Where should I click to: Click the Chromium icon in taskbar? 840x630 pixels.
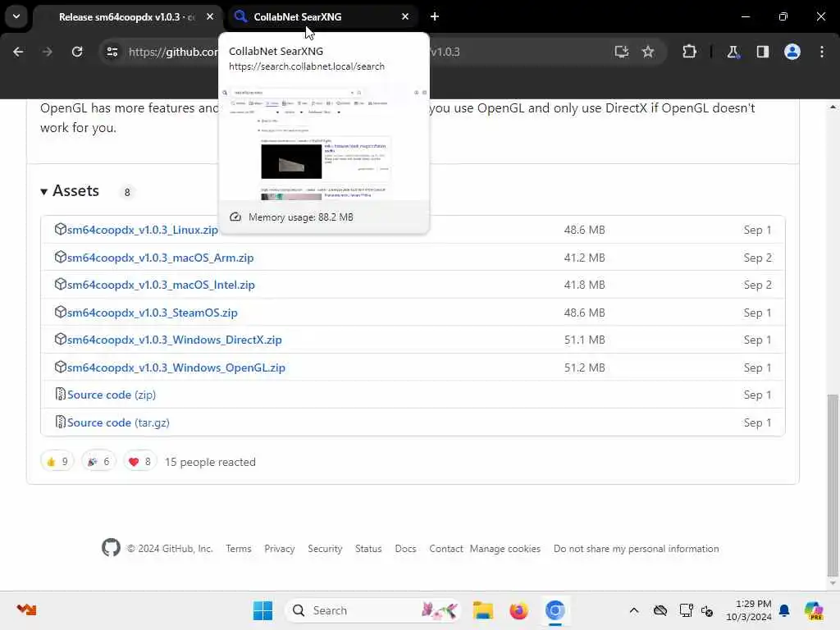555,610
